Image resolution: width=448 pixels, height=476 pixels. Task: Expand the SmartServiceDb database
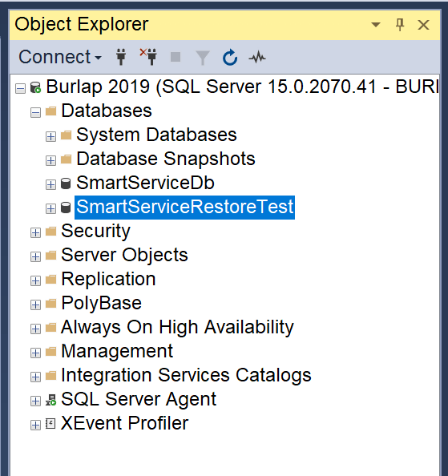[50, 184]
